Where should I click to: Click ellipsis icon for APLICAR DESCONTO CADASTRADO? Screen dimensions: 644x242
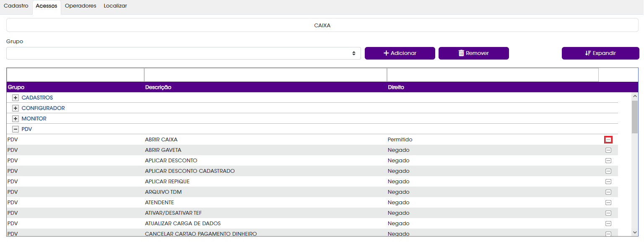608,171
